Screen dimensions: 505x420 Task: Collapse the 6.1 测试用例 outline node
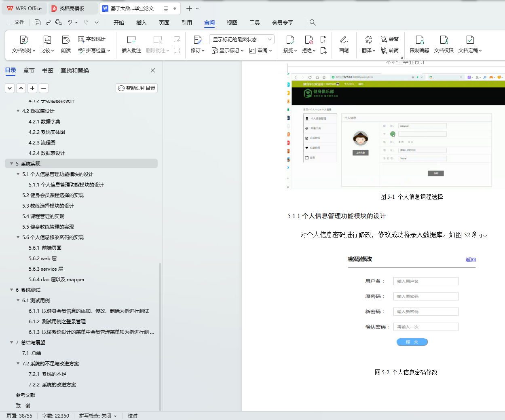click(18, 300)
